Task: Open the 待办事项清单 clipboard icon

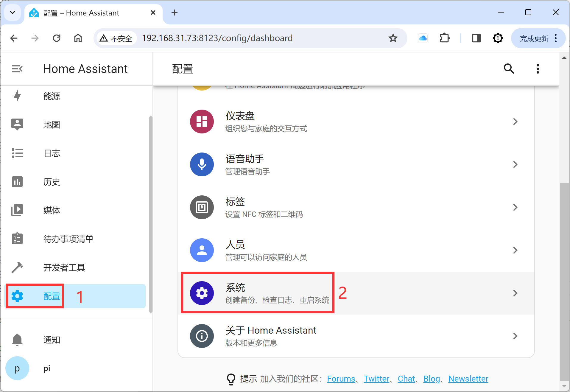Action: point(17,239)
